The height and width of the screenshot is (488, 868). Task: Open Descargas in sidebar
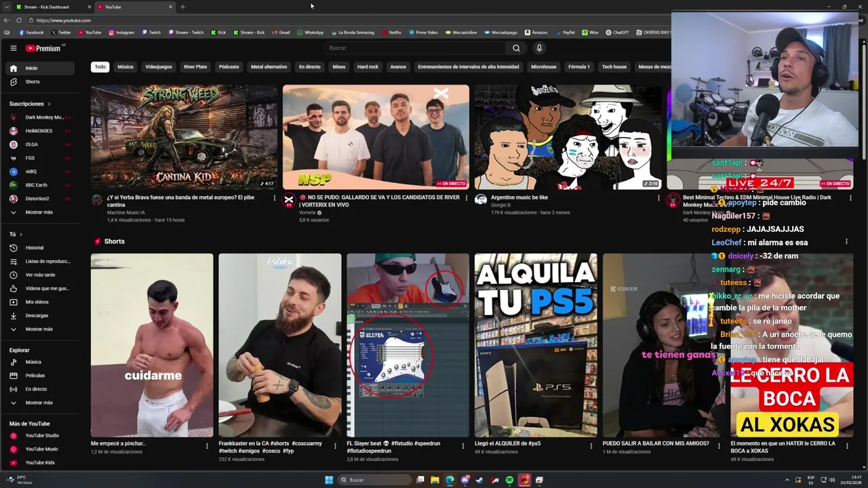pyautogui.click(x=41, y=315)
